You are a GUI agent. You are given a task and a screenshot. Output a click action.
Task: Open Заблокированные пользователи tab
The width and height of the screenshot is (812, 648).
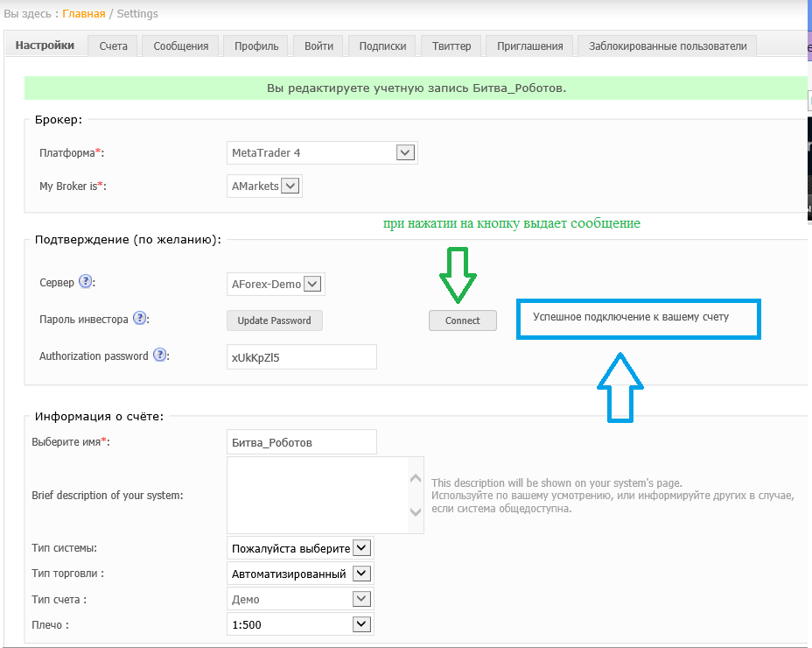click(x=668, y=46)
